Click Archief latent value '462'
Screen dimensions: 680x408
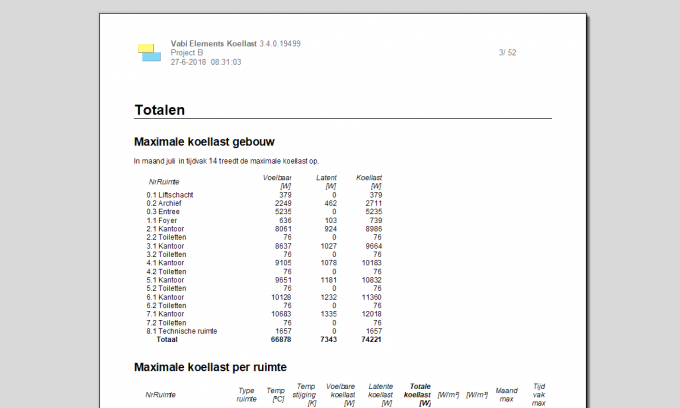click(330, 203)
